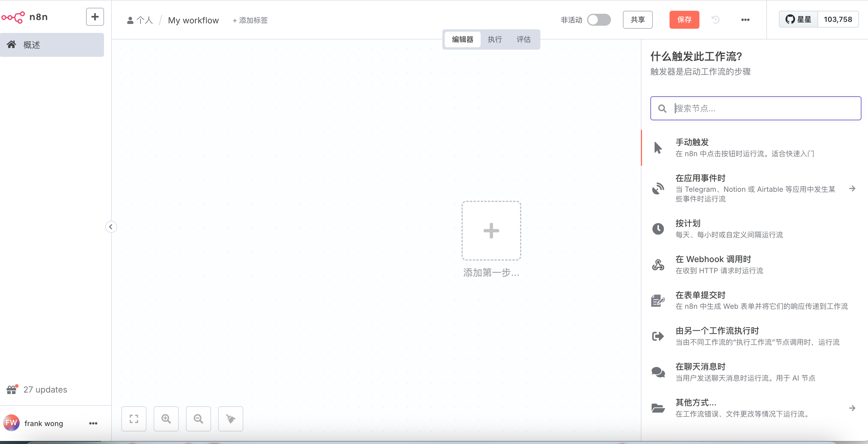This screenshot has width=868, height=444.
Task: Open the top bar three-dots menu
Action: tap(745, 20)
